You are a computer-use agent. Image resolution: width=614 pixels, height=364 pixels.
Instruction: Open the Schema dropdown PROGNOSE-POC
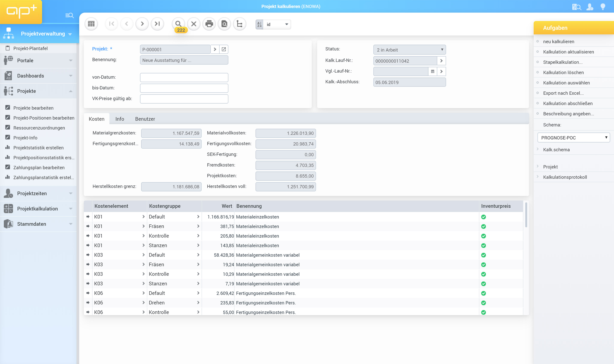click(x=573, y=138)
